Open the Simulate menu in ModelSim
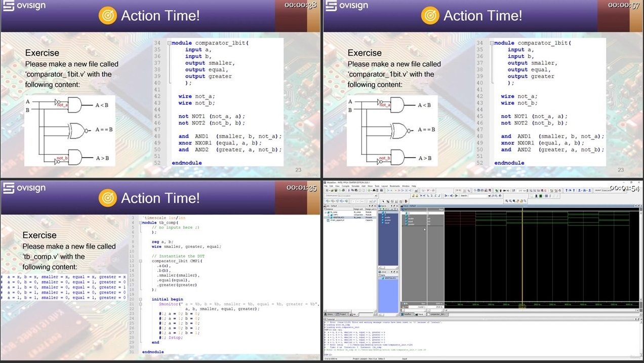 pos(355,186)
